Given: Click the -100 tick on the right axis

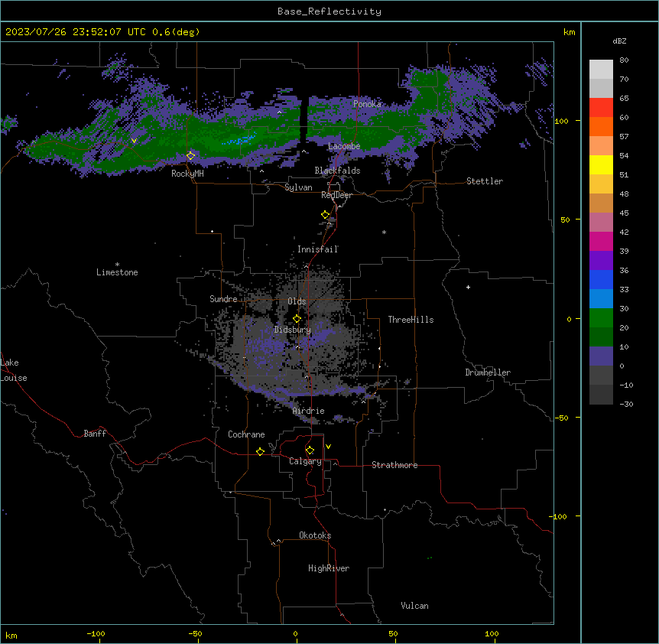Looking at the screenshot, I should coord(559,516).
